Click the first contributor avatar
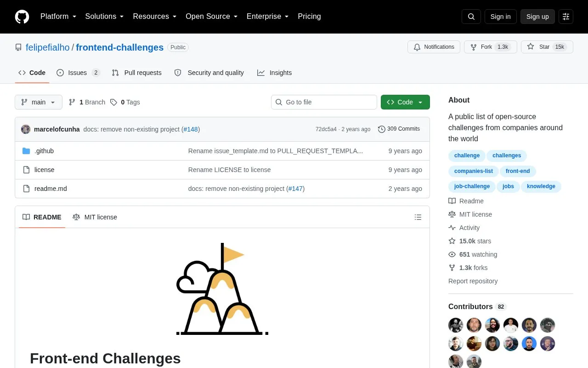 point(456,325)
